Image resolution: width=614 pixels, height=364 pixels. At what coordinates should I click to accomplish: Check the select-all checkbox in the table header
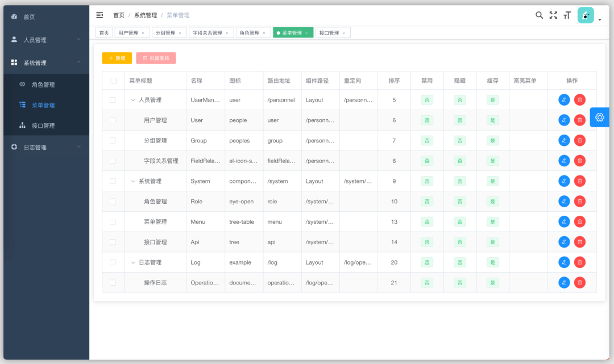[112, 80]
